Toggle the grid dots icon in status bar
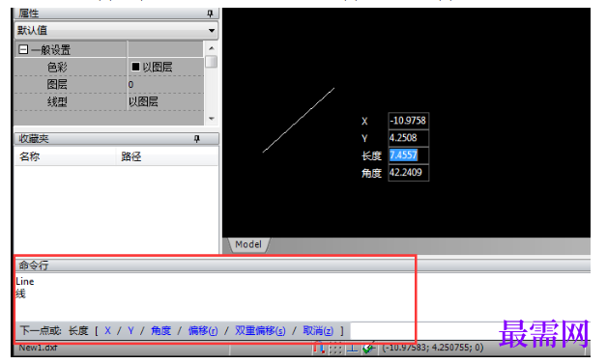 coord(335,349)
